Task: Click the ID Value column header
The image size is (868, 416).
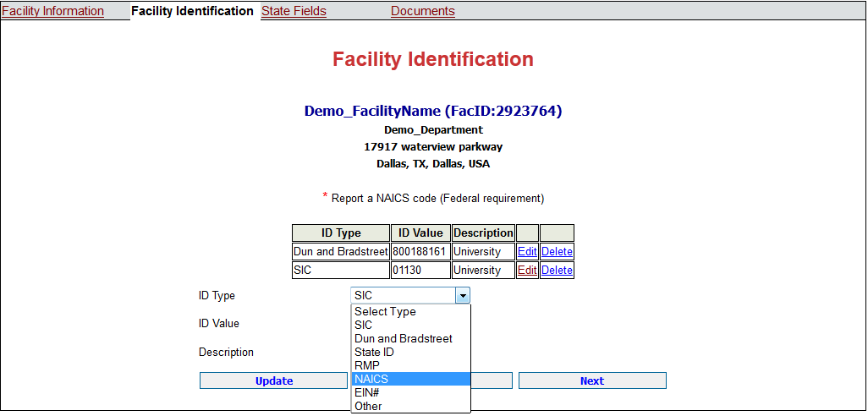Action: click(420, 233)
